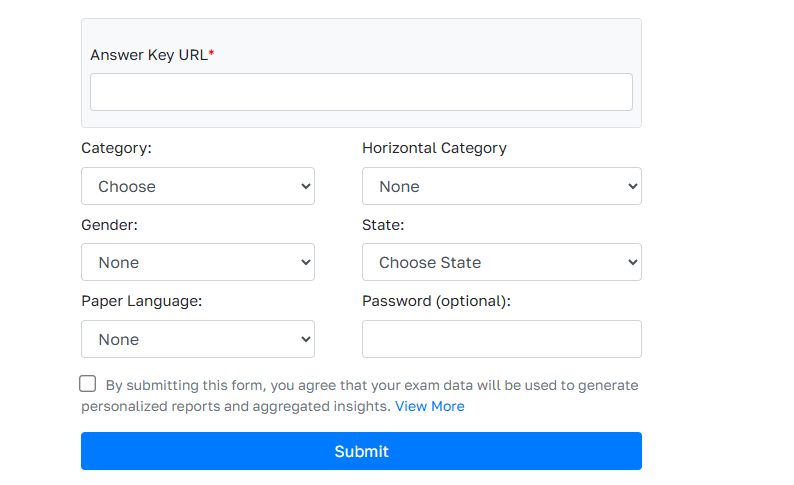Open the Choose State dropdown
Image resolution: width=794 pixels, height=485 pixels.
click(x=501, y=262)
